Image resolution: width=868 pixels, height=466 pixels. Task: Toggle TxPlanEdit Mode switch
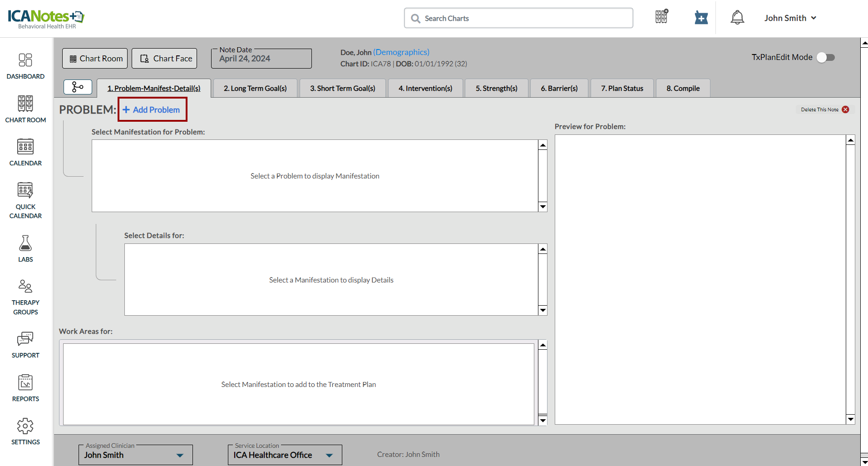click(x=825, y=57)
